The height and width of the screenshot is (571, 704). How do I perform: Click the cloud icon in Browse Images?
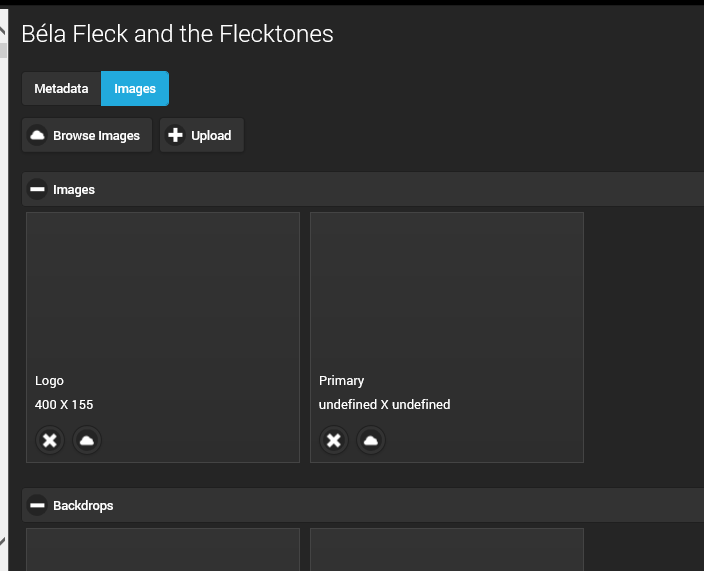37,136
